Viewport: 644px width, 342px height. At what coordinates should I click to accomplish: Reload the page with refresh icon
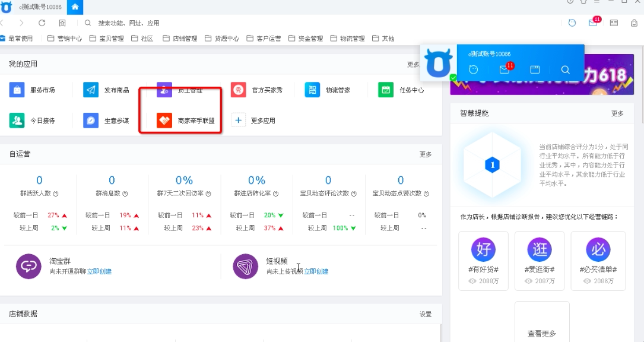click(x=42, y=23)
